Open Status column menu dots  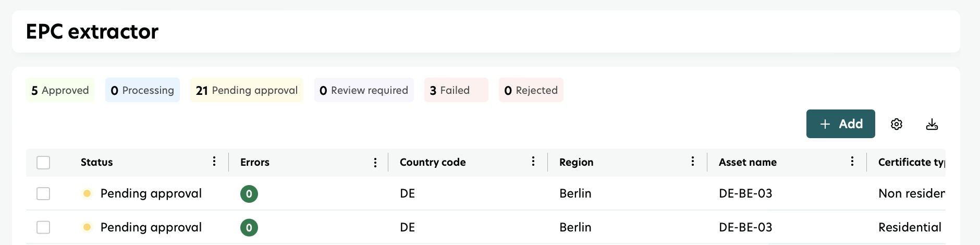(x=214, y=162)
